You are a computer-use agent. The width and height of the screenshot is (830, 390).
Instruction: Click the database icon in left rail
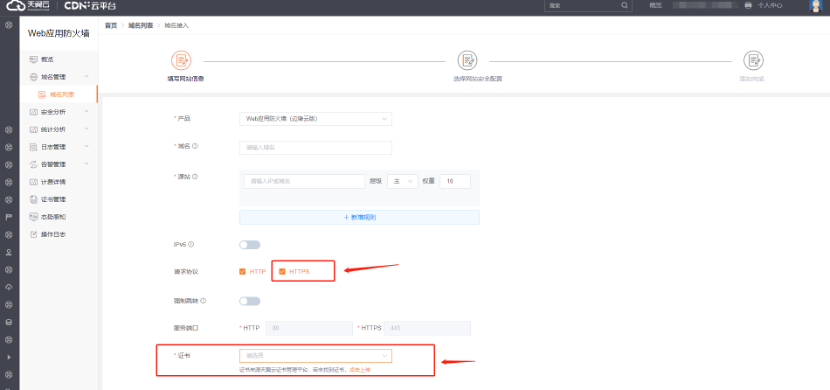[x=8, y=322]
